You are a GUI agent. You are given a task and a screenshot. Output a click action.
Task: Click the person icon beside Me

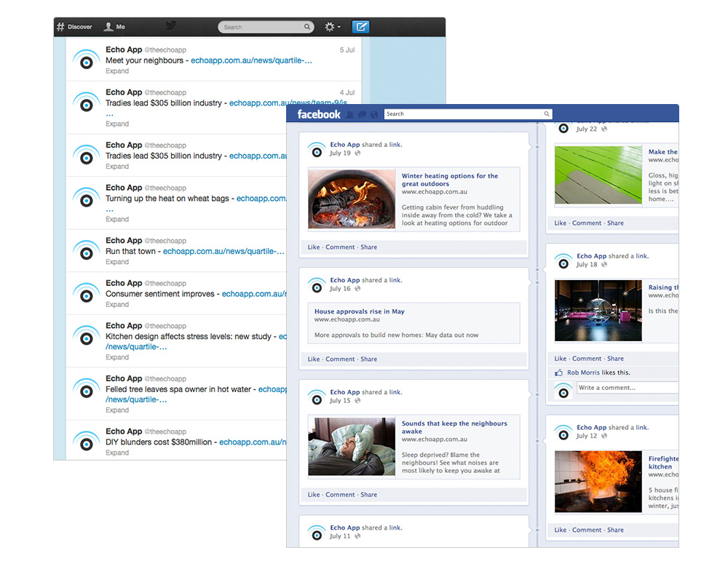click(x=108, y=27)
